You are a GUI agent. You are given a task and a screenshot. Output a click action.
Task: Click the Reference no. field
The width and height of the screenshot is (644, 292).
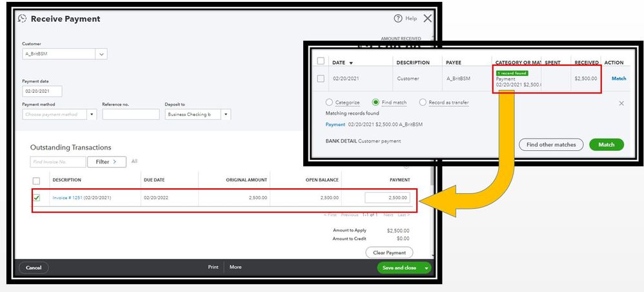click(x=130, y=115)
